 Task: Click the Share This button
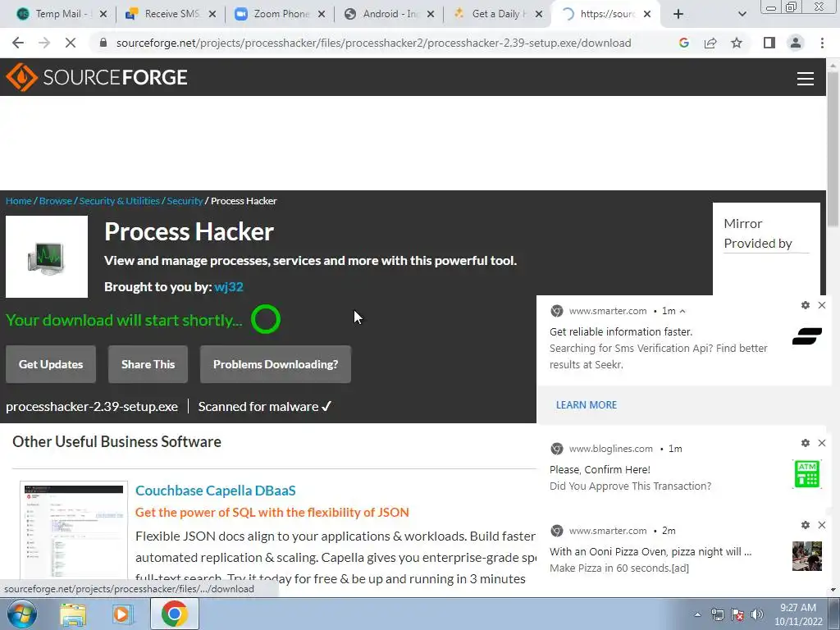pos(148,364)
